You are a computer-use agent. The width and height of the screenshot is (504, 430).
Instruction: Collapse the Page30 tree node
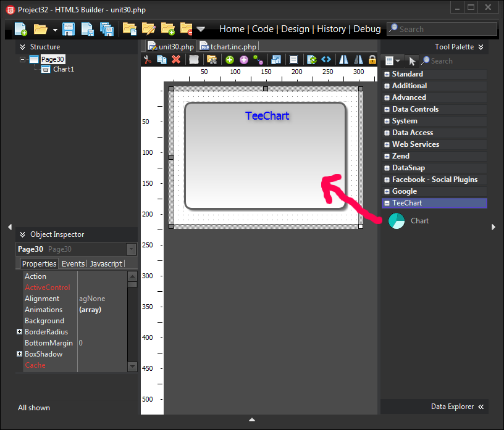pyautogui.click(x=22, y=59)
